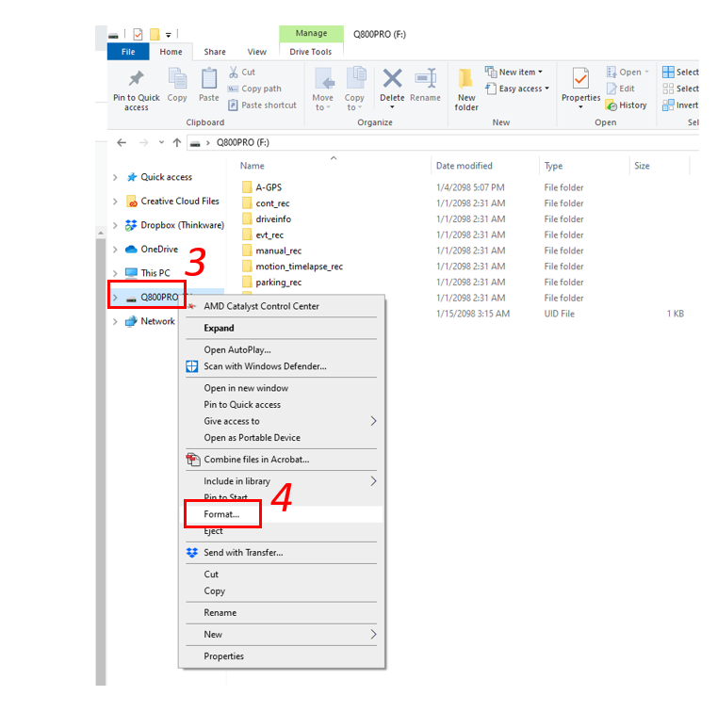
Task: Go back with the left arrow button
Action: (122, 142)
